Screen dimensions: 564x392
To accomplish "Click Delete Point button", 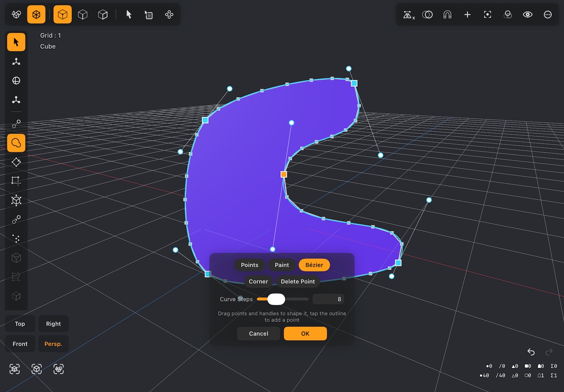I will pyautogui.click(x=298, y=282).
